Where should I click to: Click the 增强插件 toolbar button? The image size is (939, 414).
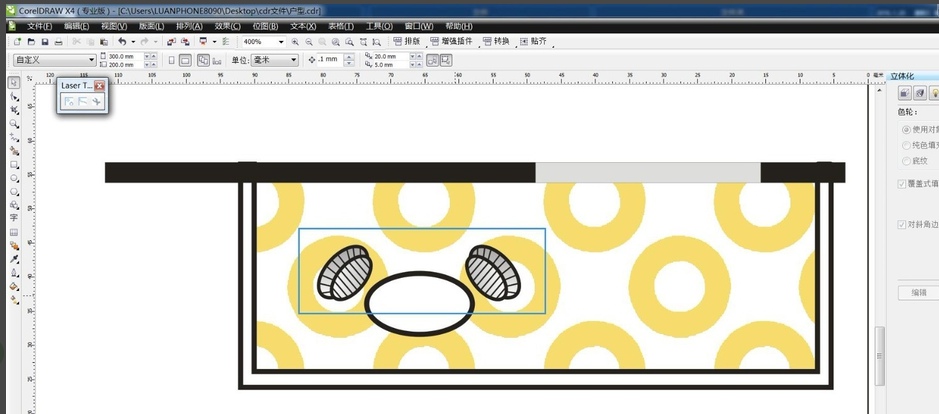pos(453,42)
